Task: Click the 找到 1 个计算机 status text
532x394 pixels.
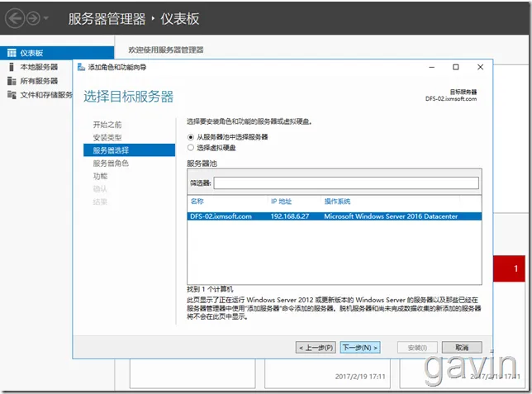Action: click(x=210, y=289)
